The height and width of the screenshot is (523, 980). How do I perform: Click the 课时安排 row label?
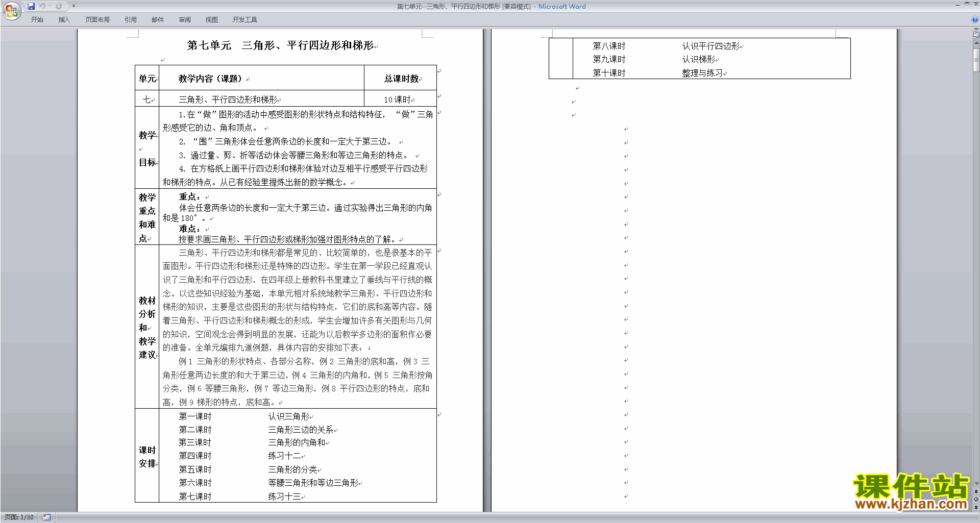(147, 457)
